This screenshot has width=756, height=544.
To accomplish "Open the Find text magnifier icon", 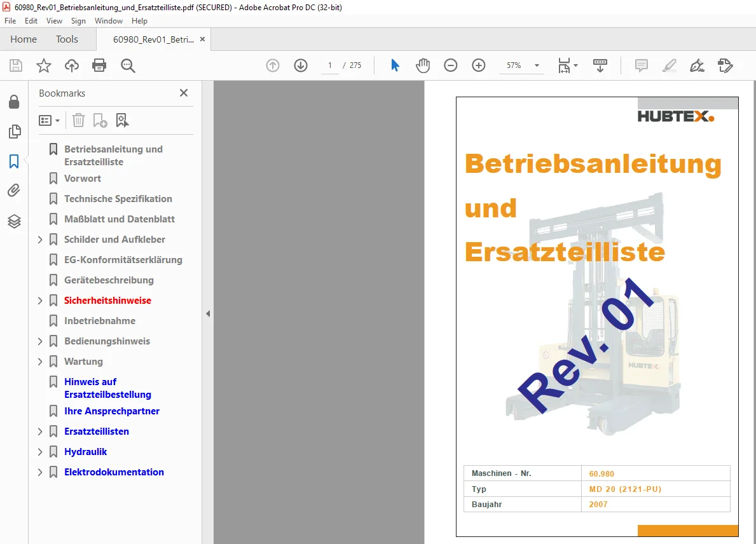I will tap(128, 65).
